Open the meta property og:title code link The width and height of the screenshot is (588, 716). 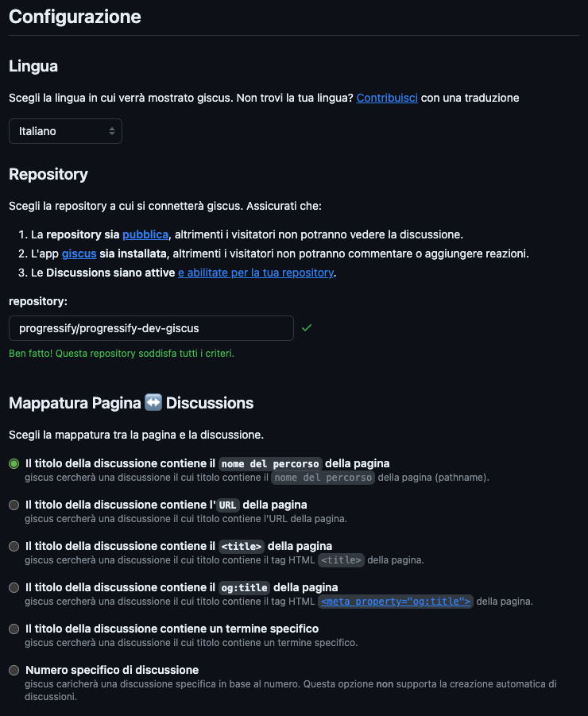(396, 602)
